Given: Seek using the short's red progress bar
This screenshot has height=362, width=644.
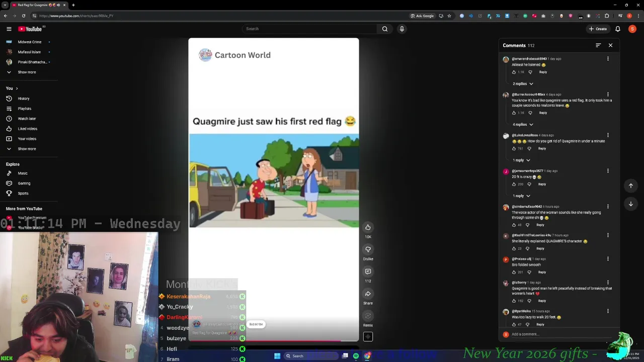Looking at the screenshot, I should [x=274, y=340].
